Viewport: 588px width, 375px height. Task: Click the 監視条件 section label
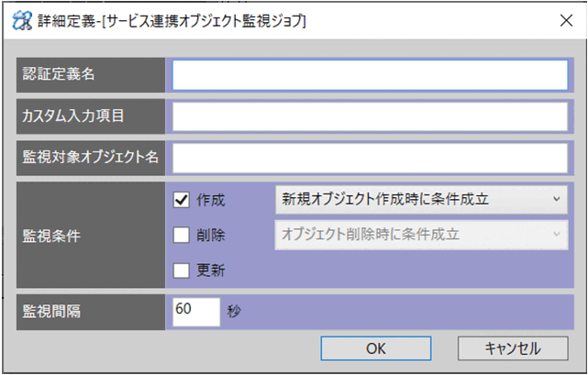[52, 235]
